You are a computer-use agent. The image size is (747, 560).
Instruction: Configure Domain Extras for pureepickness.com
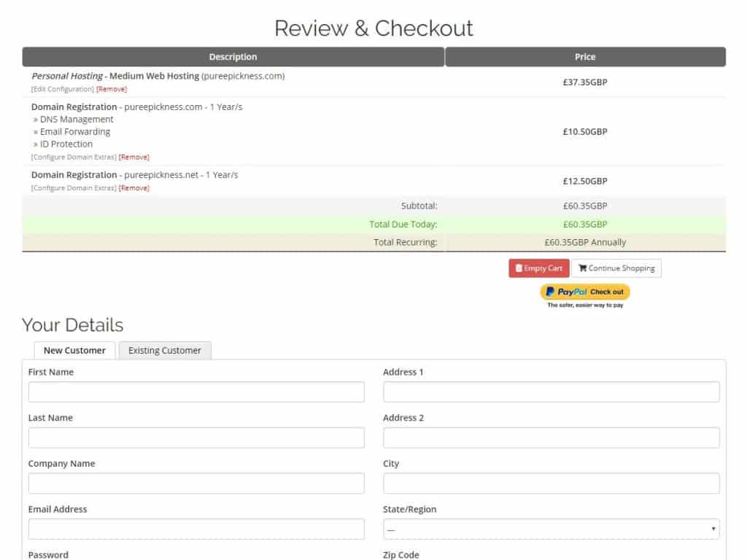(x=74, y=157)
